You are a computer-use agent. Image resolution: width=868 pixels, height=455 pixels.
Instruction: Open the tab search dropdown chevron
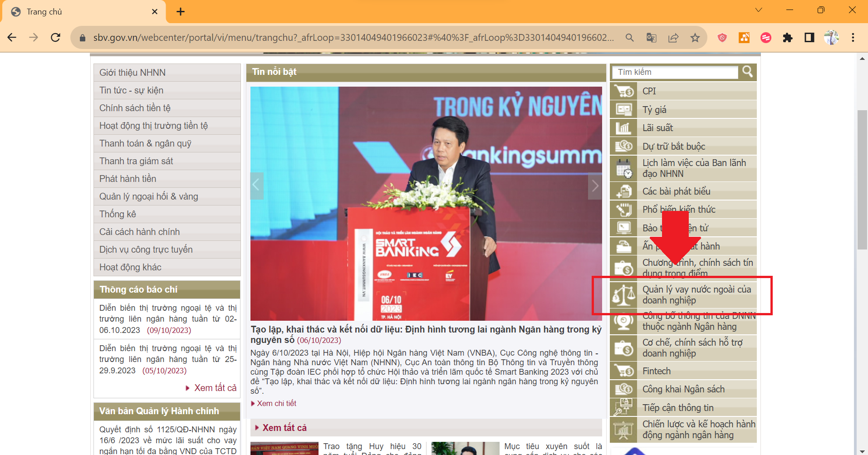coord(758,10)
